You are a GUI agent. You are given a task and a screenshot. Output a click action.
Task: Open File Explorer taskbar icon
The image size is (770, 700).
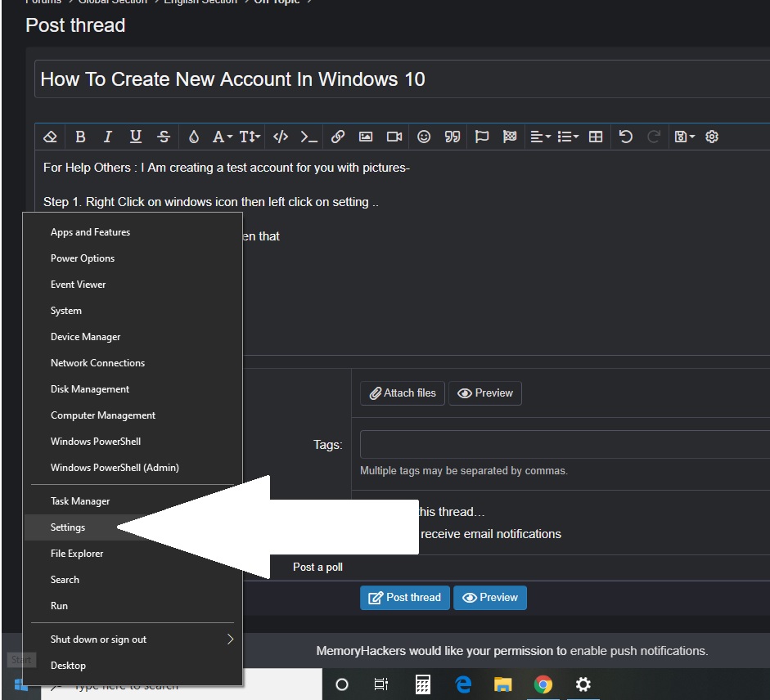click(x=503, y=684)
